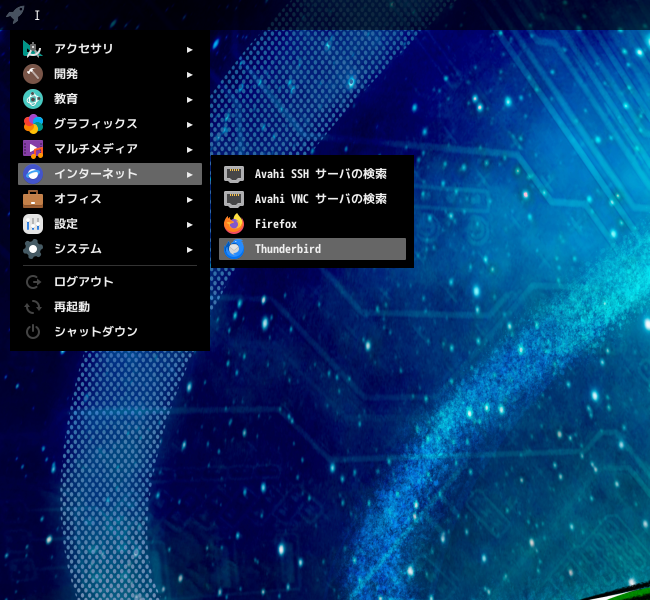This screenshot has width=650, height=600.
Task: Open Avahi SSH サーバの検索 entry
Action: [x=312, y=174]
